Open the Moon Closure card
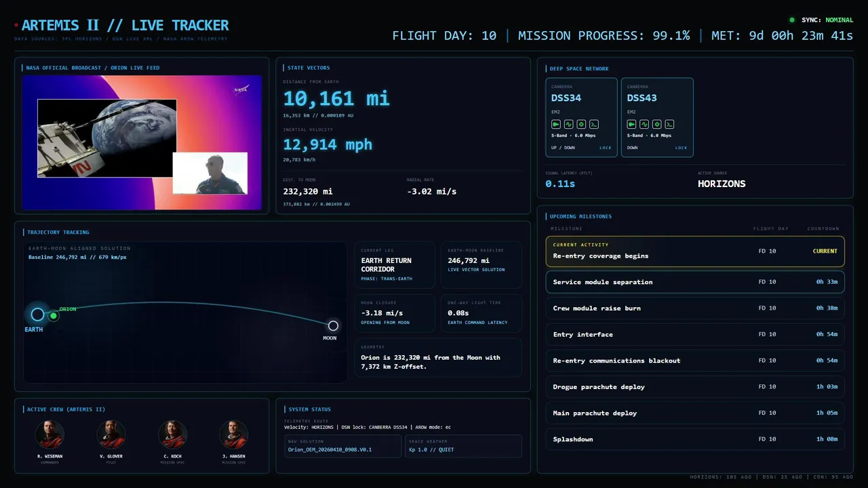Viewport: 868px width, 488px height. [x=395, y=313]
